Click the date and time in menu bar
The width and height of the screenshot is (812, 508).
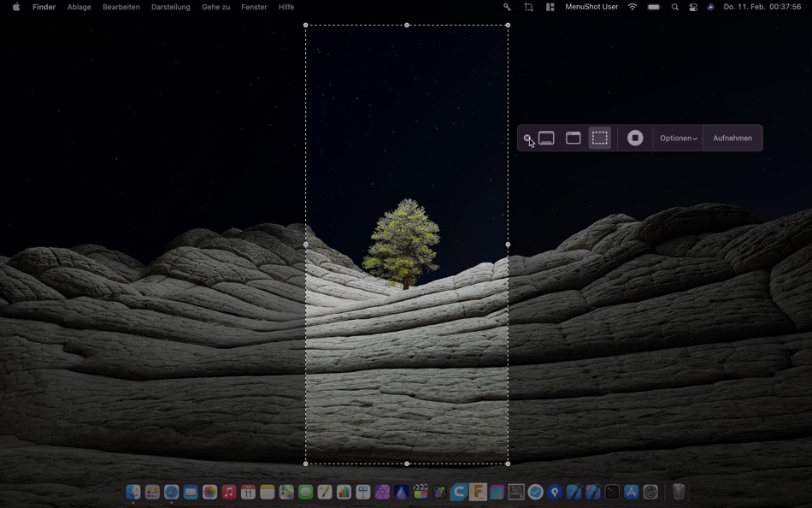[x=762, y=7]
